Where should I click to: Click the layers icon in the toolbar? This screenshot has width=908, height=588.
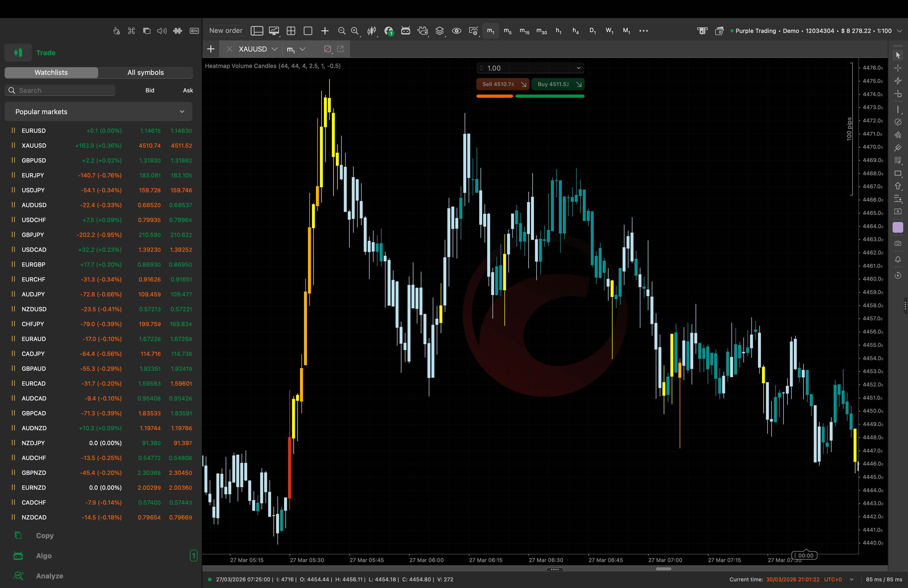pyautogui.click(x=440, y=31)
